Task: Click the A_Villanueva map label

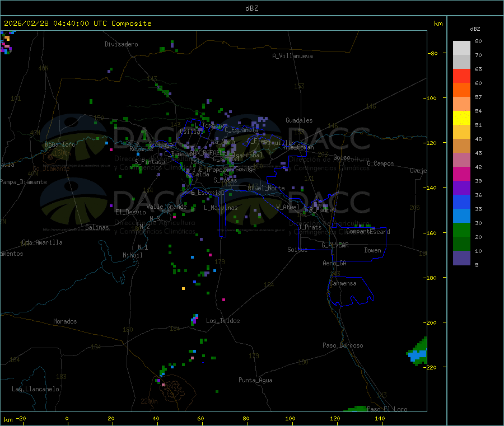Action: point(292,56)
